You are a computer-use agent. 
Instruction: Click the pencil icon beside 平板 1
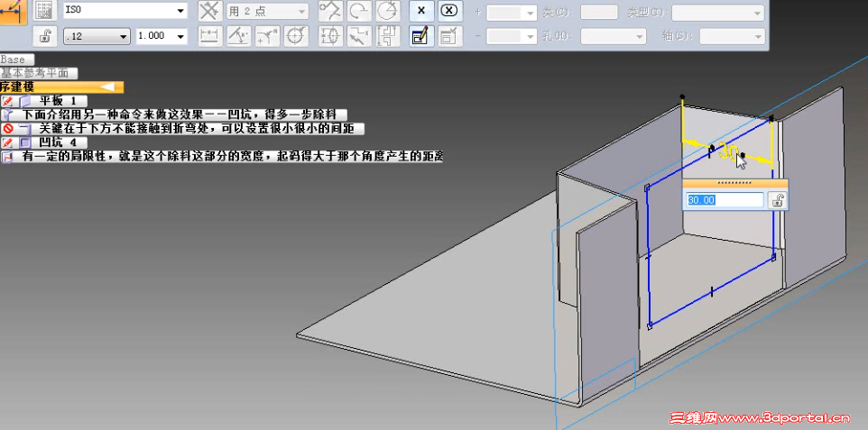(7, 101)
